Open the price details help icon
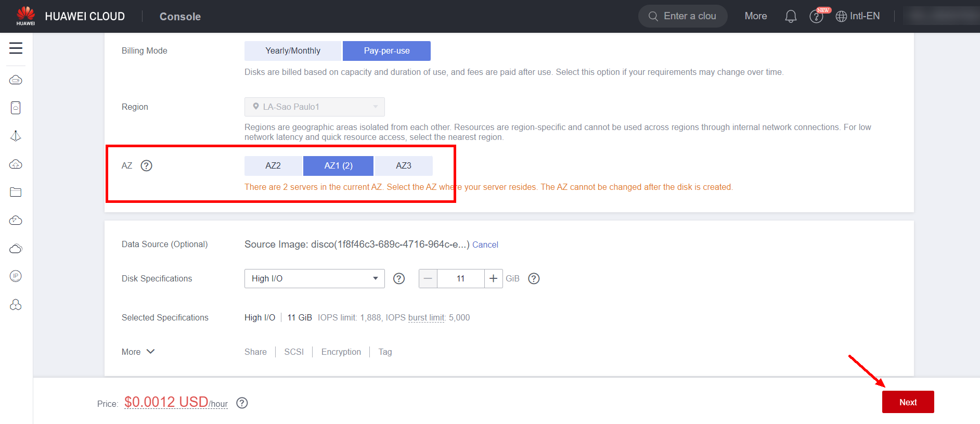The image size is (980, 424). (242, 403)
